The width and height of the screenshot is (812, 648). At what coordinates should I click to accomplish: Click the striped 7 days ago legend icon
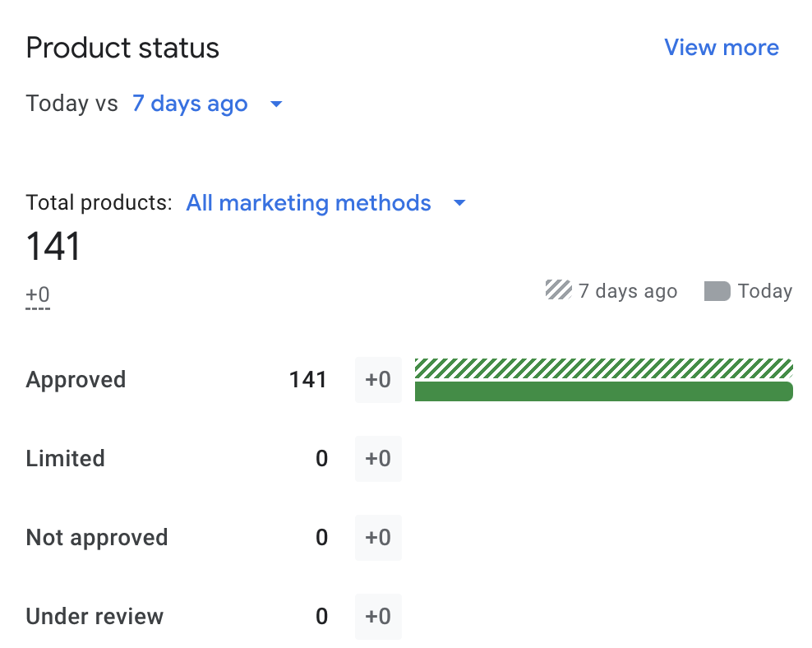[558, 290]
